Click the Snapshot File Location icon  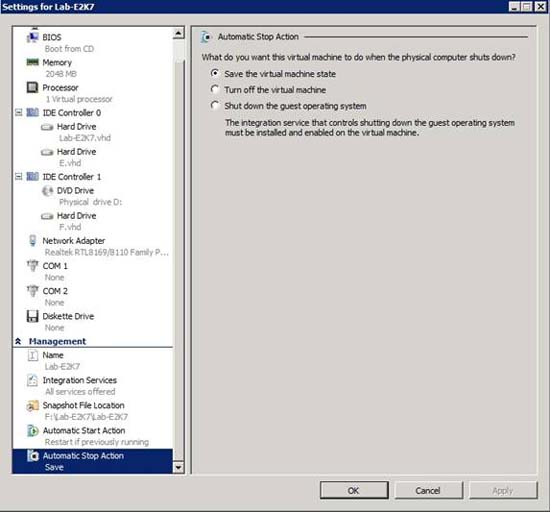tap(33, 406)
